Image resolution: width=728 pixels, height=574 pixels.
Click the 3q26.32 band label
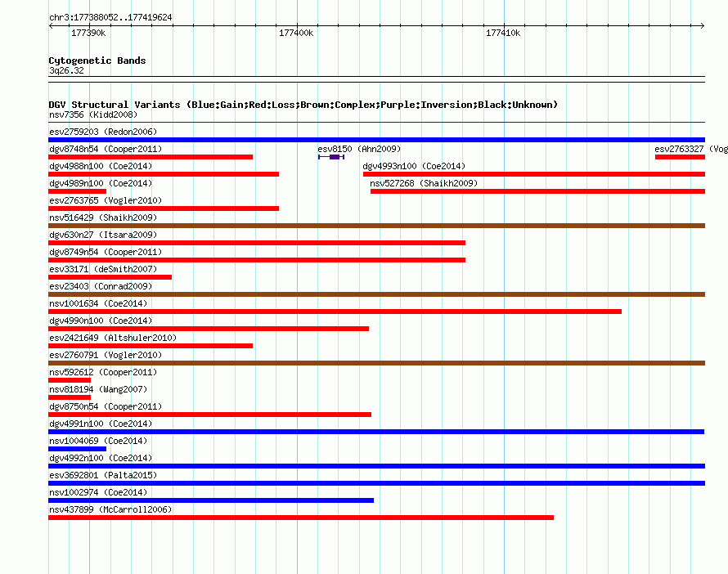point(66,70)
